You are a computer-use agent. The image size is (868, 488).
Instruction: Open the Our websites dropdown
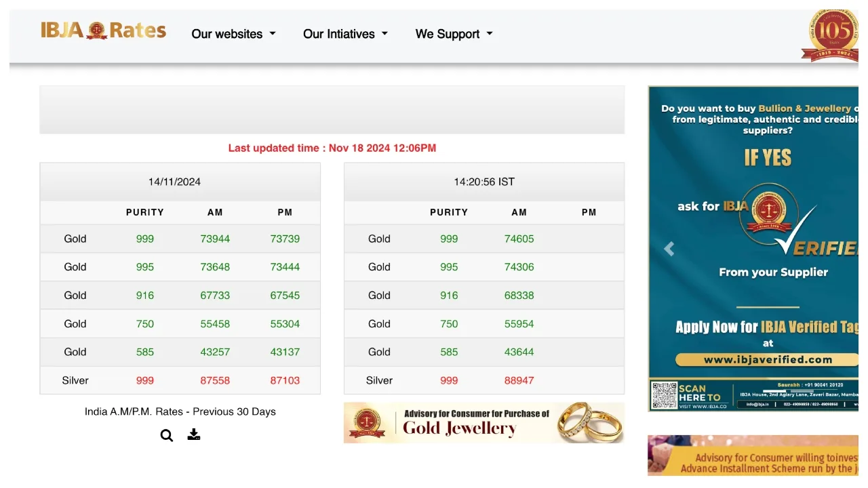[233, 34]
